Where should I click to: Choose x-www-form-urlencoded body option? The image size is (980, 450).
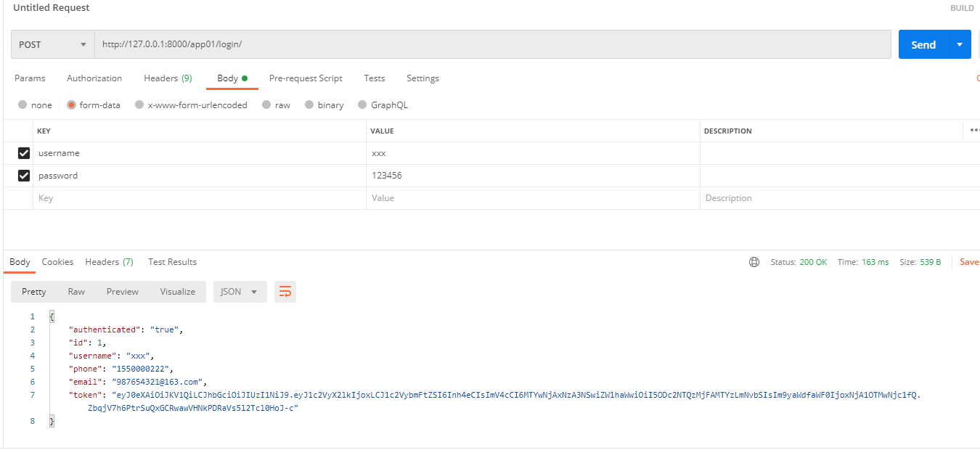(x=138, y=105)
